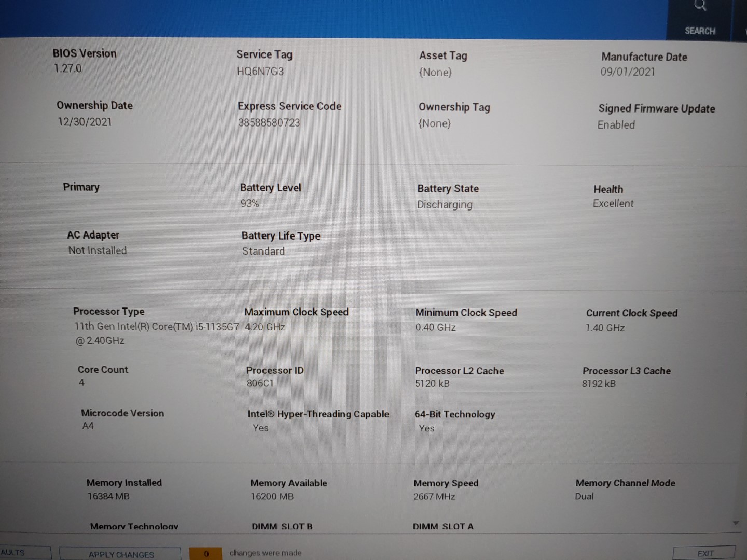Click the Processor L3 Cache 8192 kB value
This screenshot has height=560, width=747.
[x=599, y=384]
